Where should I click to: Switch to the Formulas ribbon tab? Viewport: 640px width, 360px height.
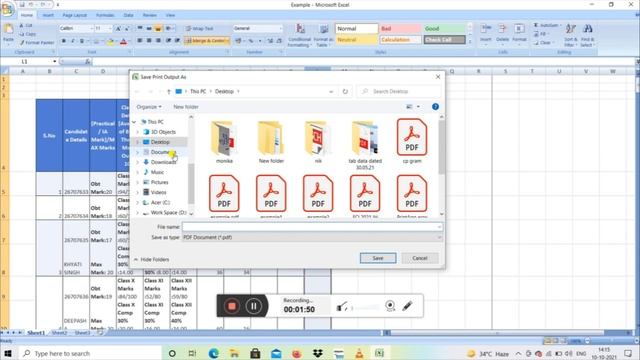[105, 15]
